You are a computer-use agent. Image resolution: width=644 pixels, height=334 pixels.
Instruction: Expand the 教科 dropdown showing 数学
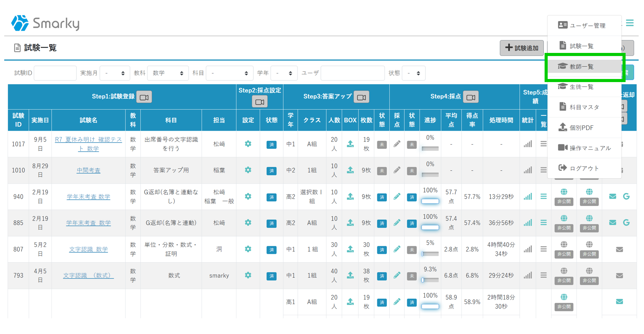pyautogui.click(x=168, y=73)
